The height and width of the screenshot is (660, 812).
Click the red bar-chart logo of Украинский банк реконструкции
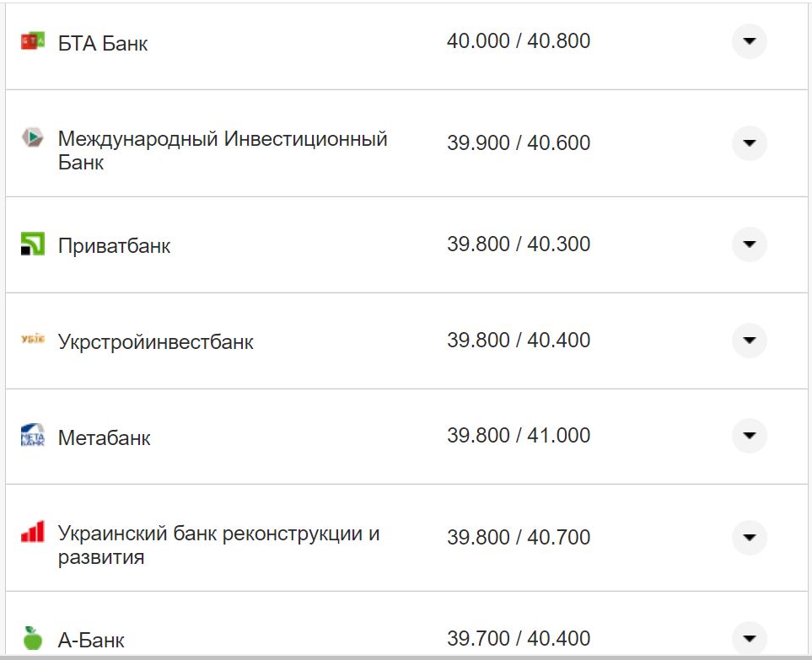coord(34,533)
